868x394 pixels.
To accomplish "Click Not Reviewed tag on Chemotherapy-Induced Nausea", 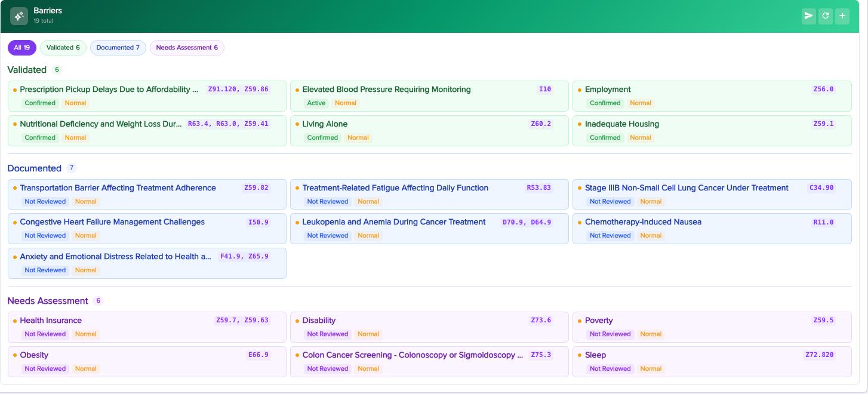I will tap(610, 236).
